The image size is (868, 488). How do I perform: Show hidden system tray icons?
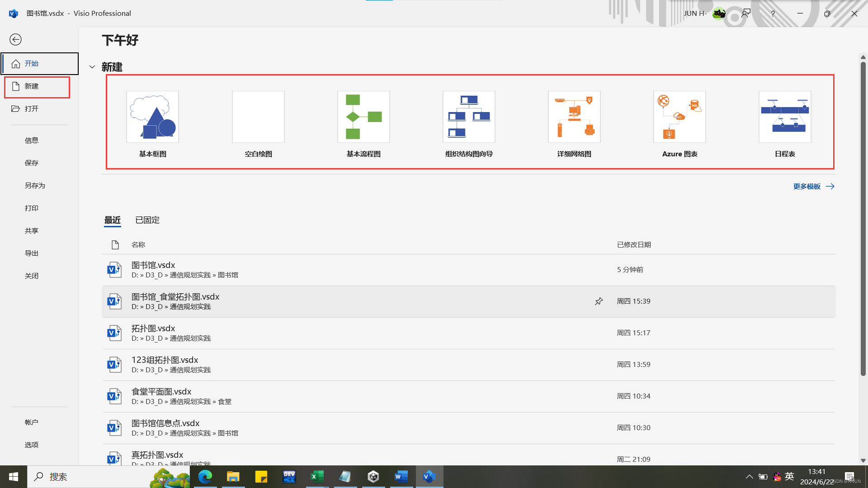point(749,477)
